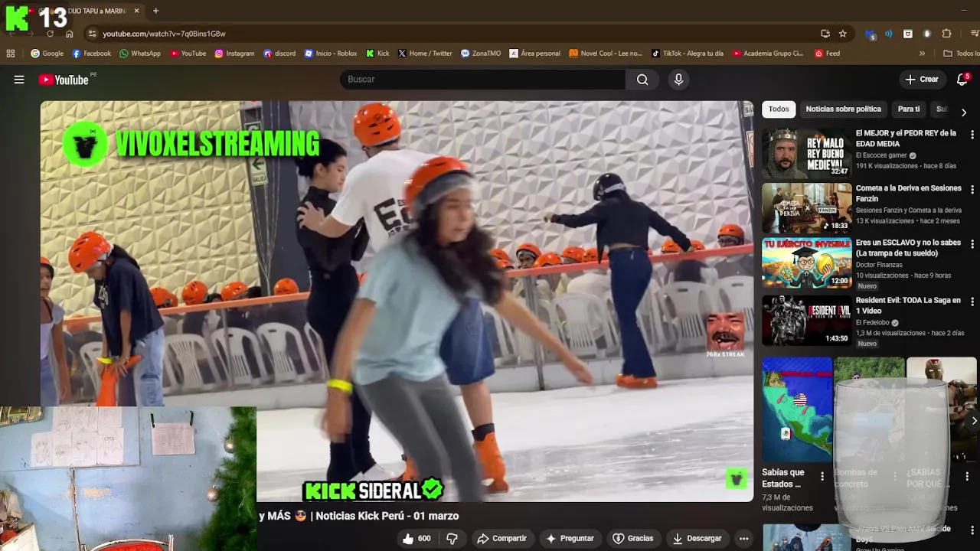Open options for Eres un ESCLAVO video
The width and height of the screenshot is (980, 551).
(972, 245)
